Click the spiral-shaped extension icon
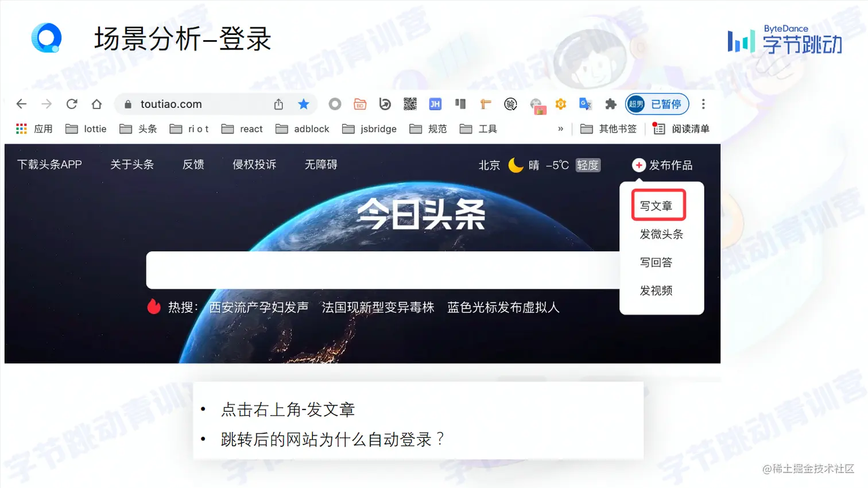The height and width of the screenshot is (488, 868). (385, 104)
